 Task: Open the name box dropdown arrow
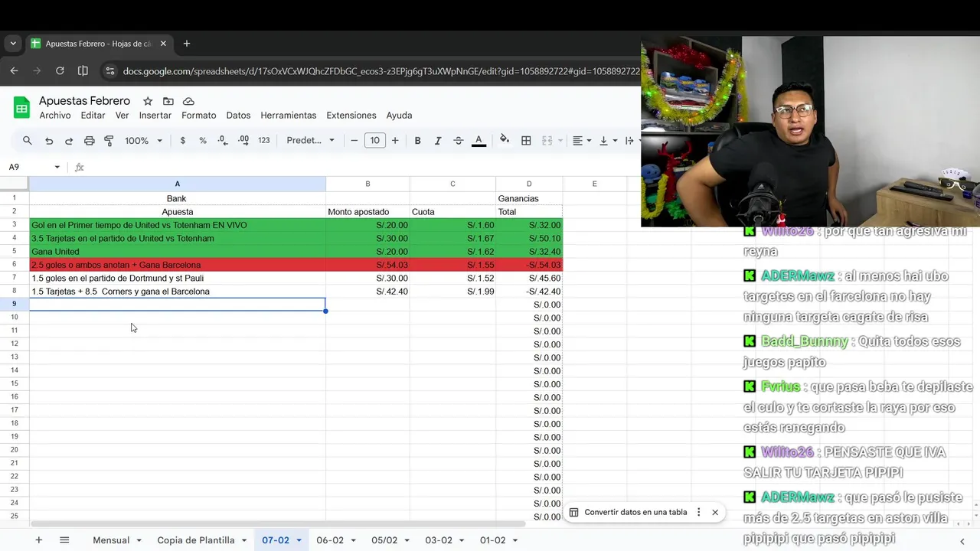coord(57,167)
